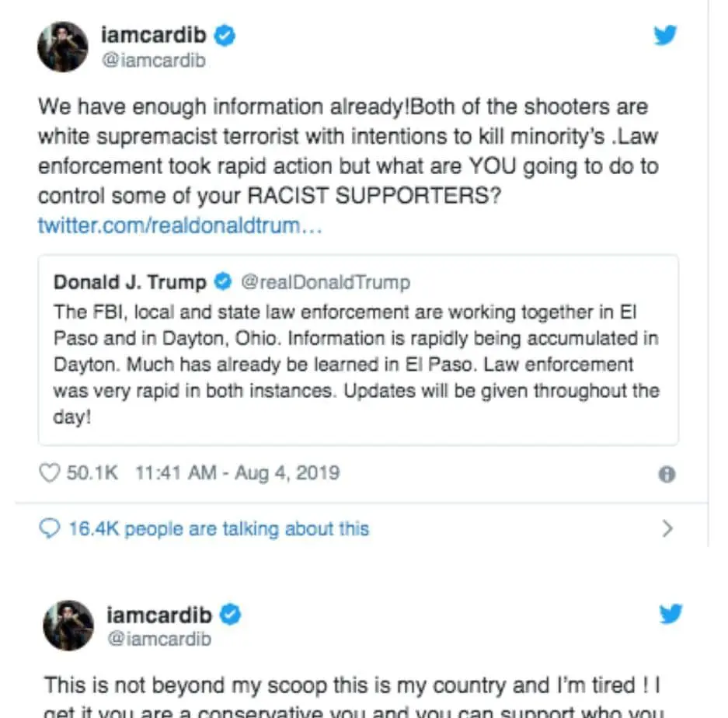The width and height of the screenshot is (728, 718).
Task: Expand conversation with right chevron arrow
Action: (667, 529)
